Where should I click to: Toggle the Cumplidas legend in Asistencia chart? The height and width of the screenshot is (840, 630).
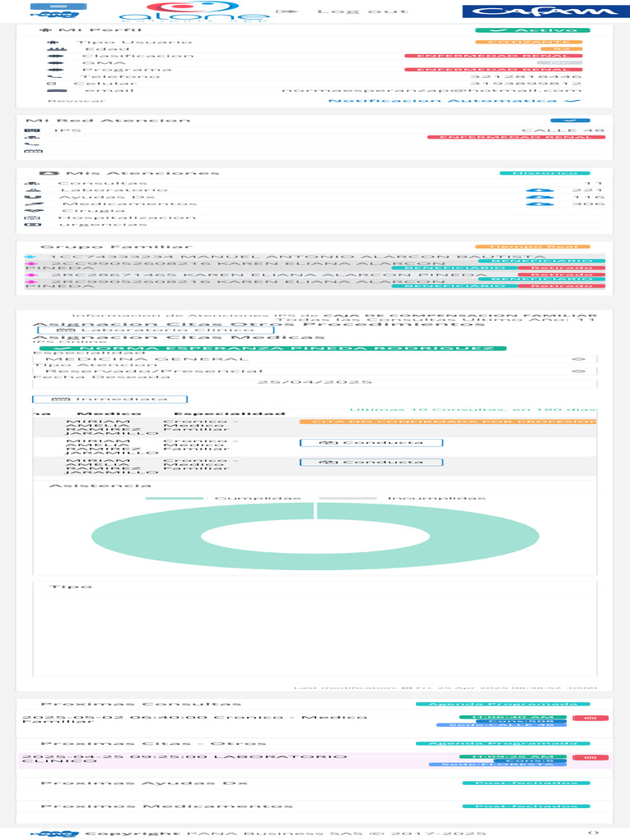(x=222, y=498)
